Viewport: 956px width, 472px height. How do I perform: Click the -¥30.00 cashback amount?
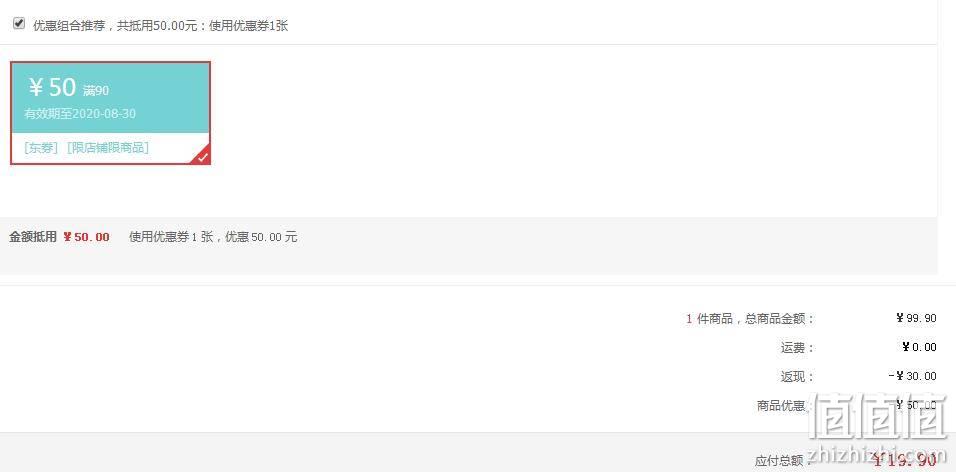click(913, 376)
